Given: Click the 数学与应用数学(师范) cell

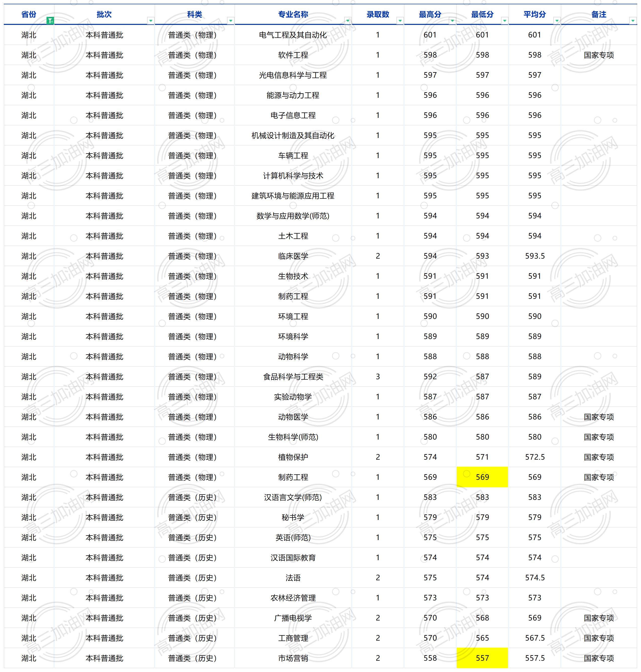Looking at the screenshot, I should tap(293, 216).
